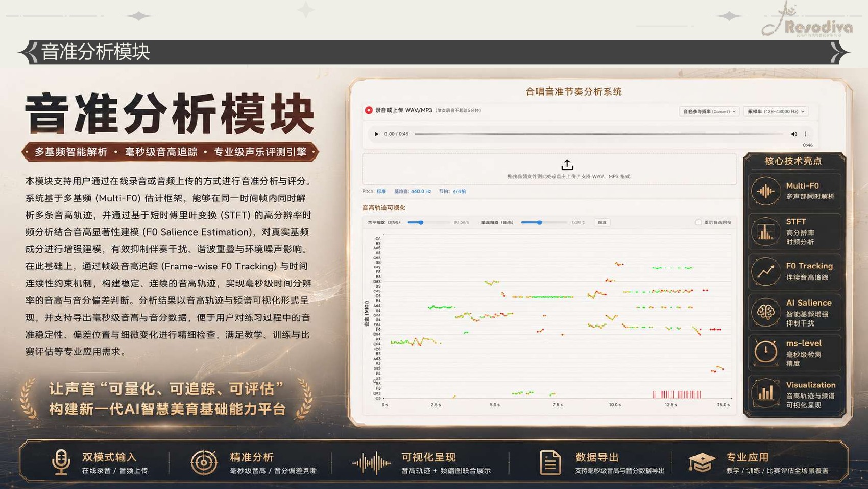Viewport: 868px width, 489px height.
Task: Click the Visualization bar chart icon
Action: point(765,392)
